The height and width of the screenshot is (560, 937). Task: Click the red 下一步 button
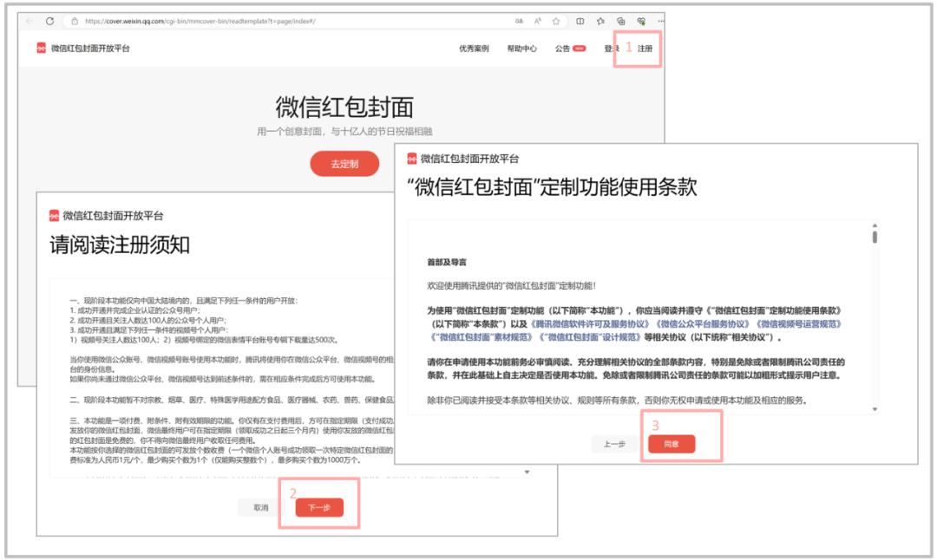coord(319,507)
